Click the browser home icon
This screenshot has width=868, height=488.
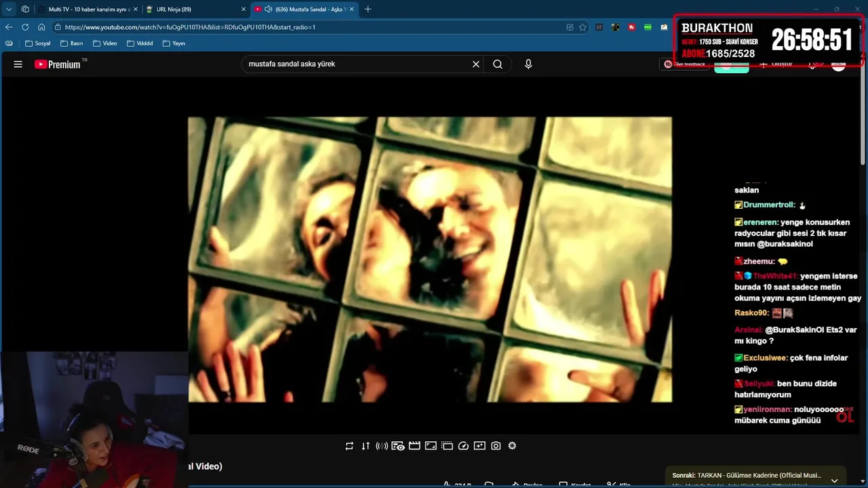(41, 27)
